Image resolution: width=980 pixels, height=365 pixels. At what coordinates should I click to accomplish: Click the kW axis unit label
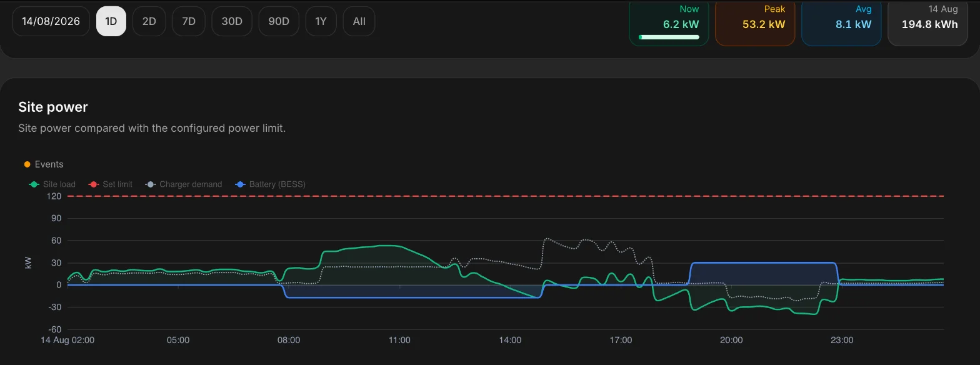click(x=27, y=263)
